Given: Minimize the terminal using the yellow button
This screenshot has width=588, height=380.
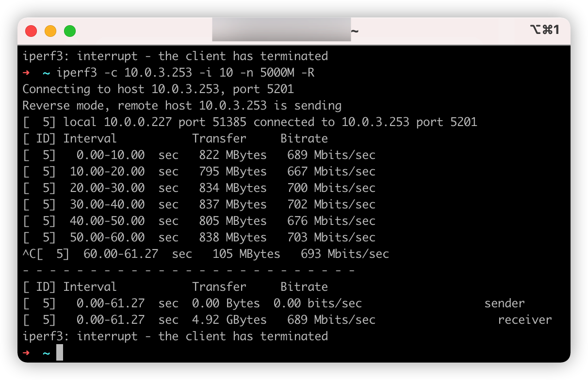Looking at the screenshot, I should pyautogui.click(x=50, y=31).
